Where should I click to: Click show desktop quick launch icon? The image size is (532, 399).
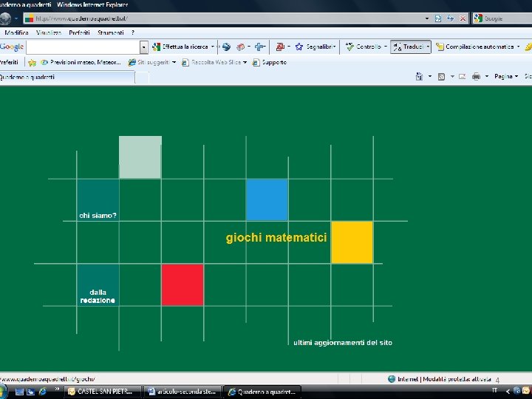(x=19, y=392)
